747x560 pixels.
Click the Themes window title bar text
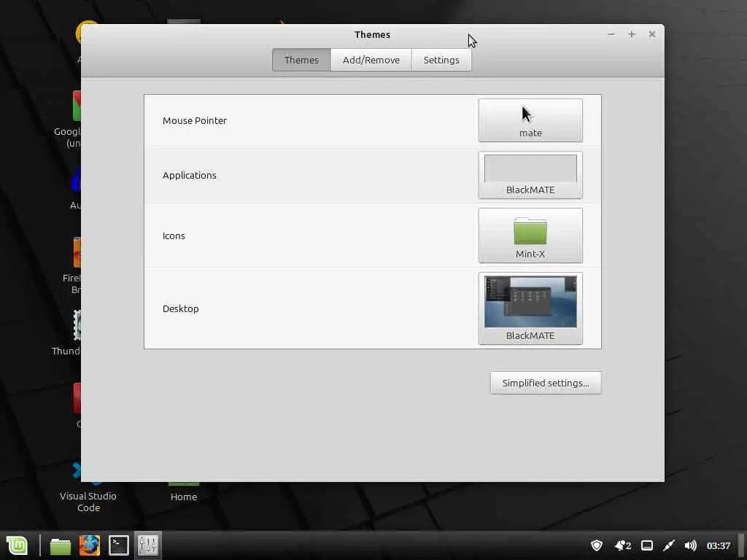click(372, 34)
